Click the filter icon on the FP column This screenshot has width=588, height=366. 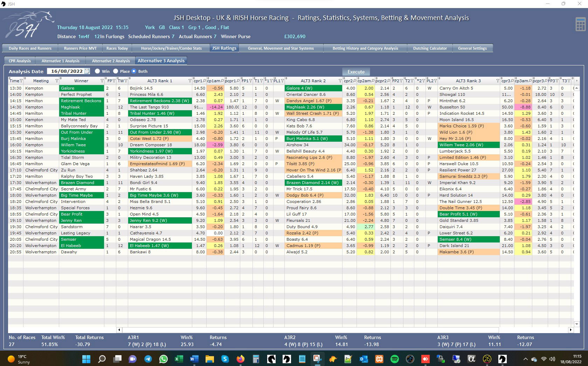(x=114, y=81)
